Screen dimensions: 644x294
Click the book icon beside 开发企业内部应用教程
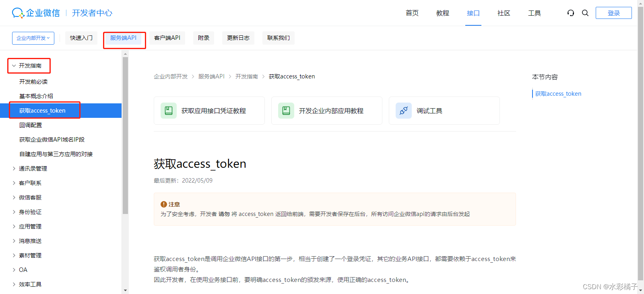(286, 111)
